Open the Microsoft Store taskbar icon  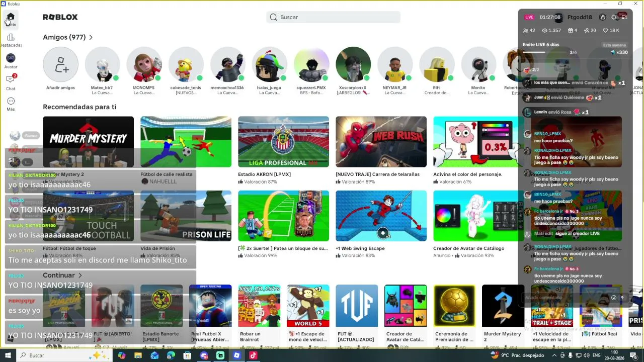coord(187,355)
